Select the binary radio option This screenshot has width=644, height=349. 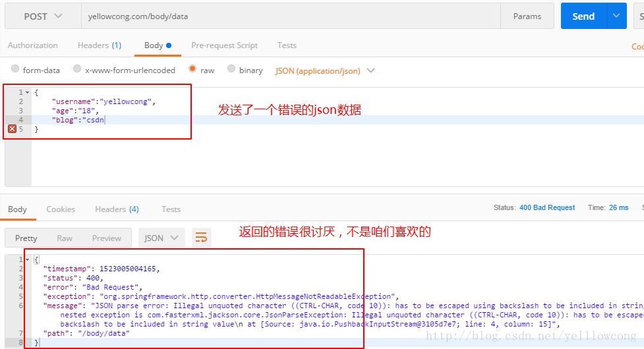(x=231, y=69)
